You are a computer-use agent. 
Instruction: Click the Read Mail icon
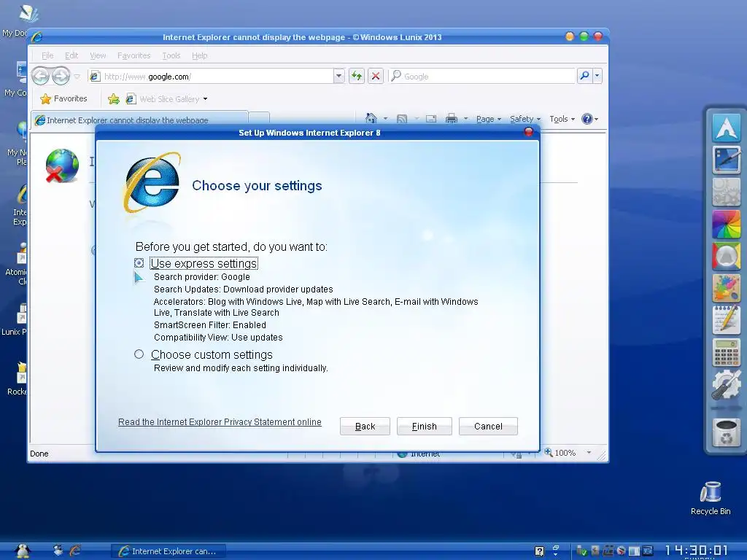pos(431,119)
